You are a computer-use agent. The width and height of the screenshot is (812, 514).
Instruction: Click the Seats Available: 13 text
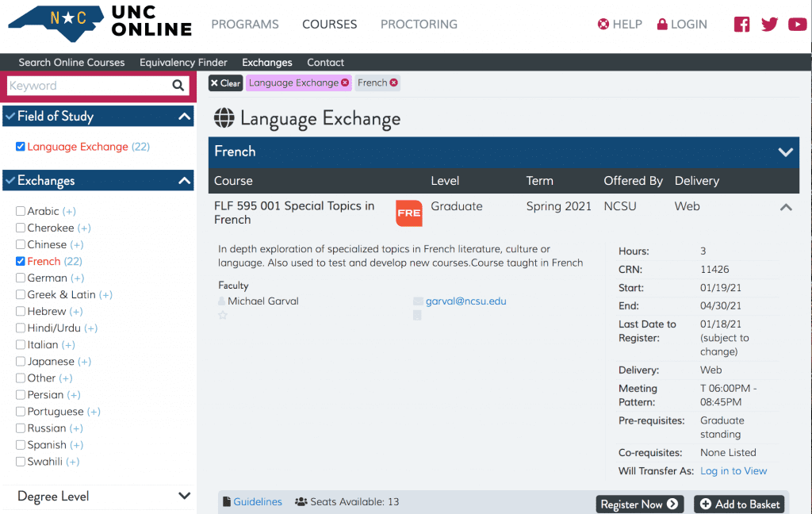354,501
